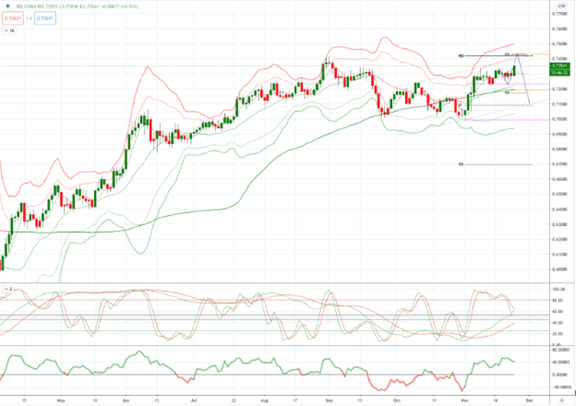Click the blue buy price button
This screenshot has height=406, width=576.
click(x=45, y=18)
